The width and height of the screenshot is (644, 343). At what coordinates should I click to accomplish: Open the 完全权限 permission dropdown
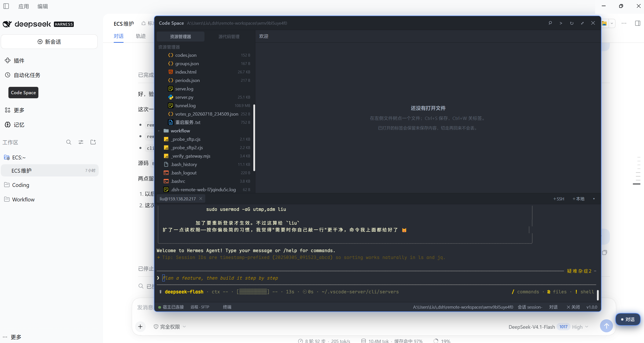click(x=170, y=327)
